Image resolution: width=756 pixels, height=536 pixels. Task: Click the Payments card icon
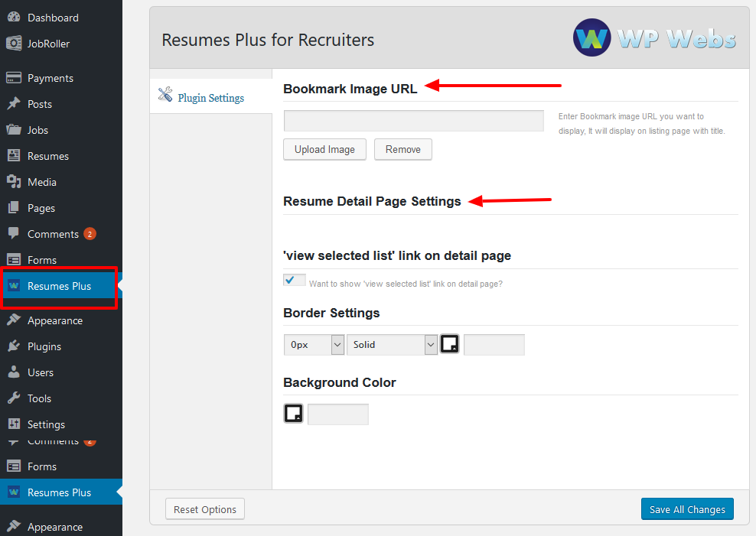click(x=14, y=77)
